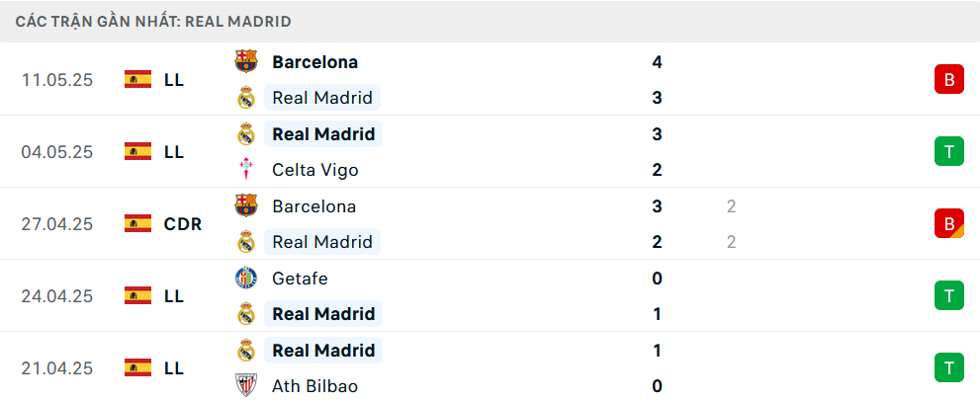Open the CDR competition label

pyautogui.click(x=183, y=223)
